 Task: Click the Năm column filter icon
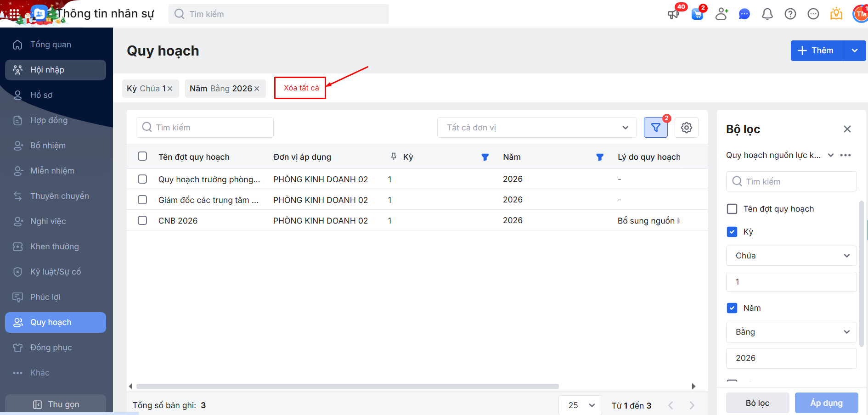tap(599, 157)
